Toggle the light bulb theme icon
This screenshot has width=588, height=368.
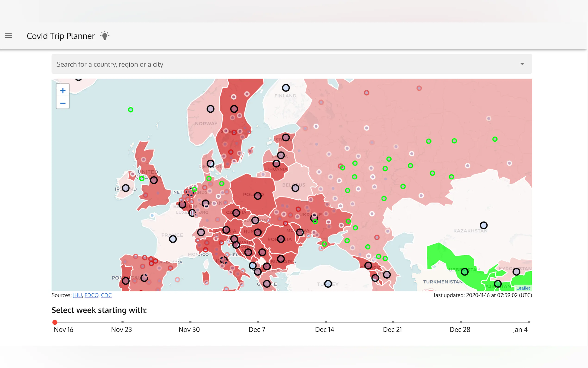(x=105, y=36)
